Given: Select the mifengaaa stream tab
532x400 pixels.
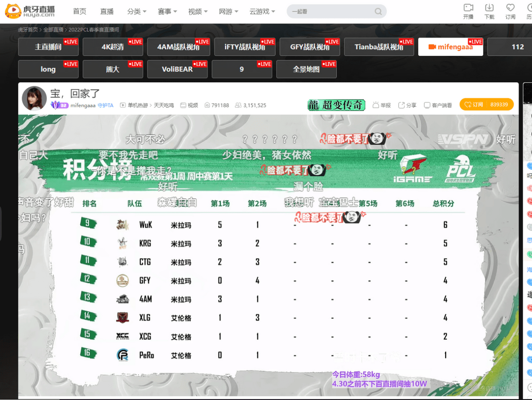Looking at the screenshot, I should pos(451,47).
